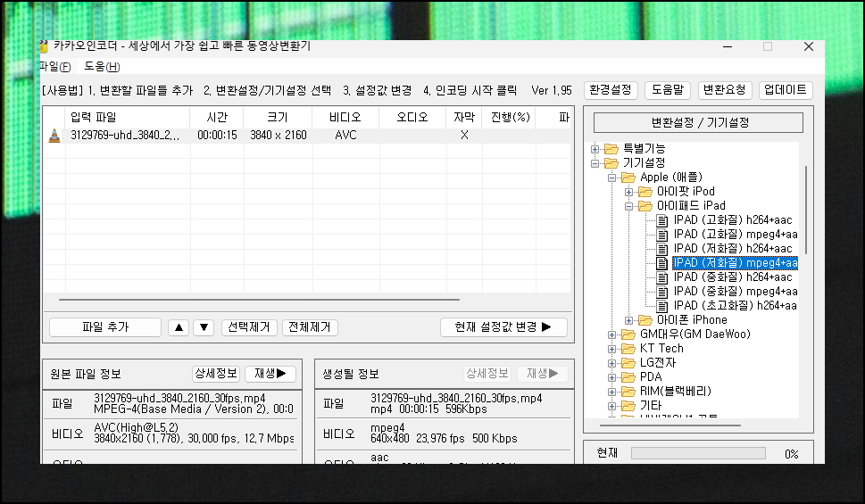Click document icon of IPAD (중화질) mpeg4+aa

click(662, 293)
